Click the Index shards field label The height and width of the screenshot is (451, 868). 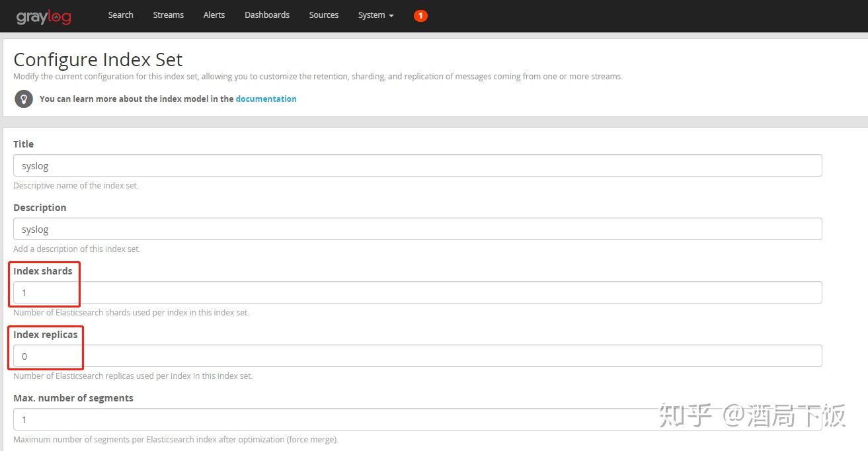click(x=44, y=270)
